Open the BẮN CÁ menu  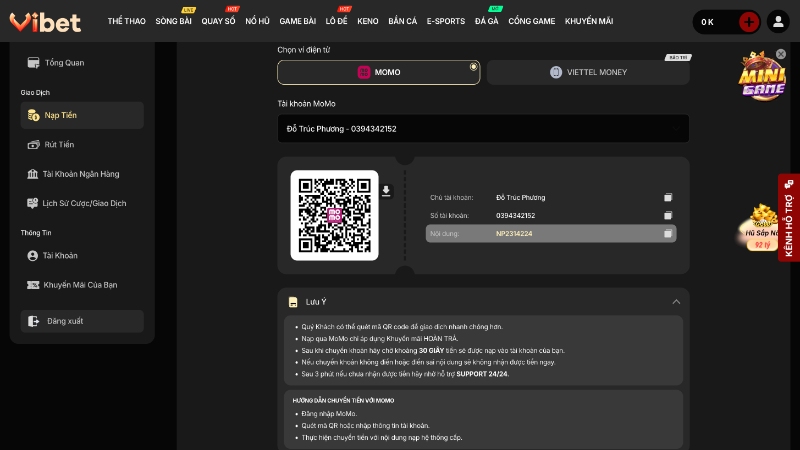coord(403,21)
